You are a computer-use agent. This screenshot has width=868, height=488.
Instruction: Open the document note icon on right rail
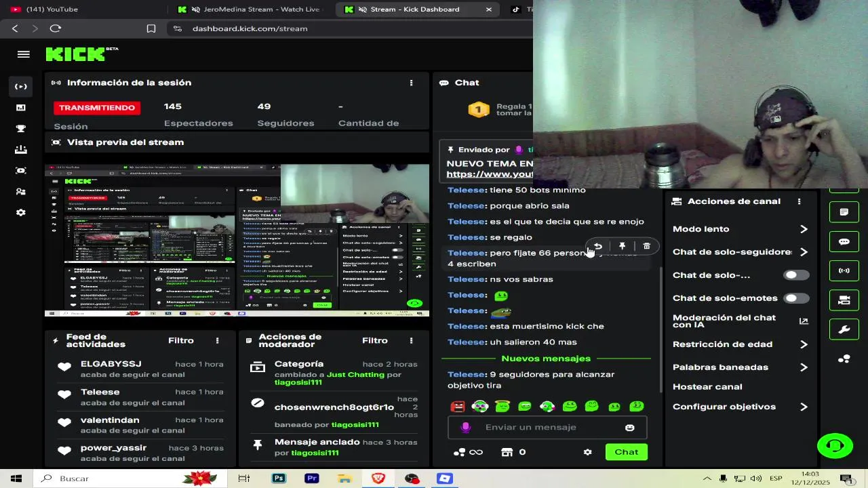pyautogui.click(x=844, y=212)
